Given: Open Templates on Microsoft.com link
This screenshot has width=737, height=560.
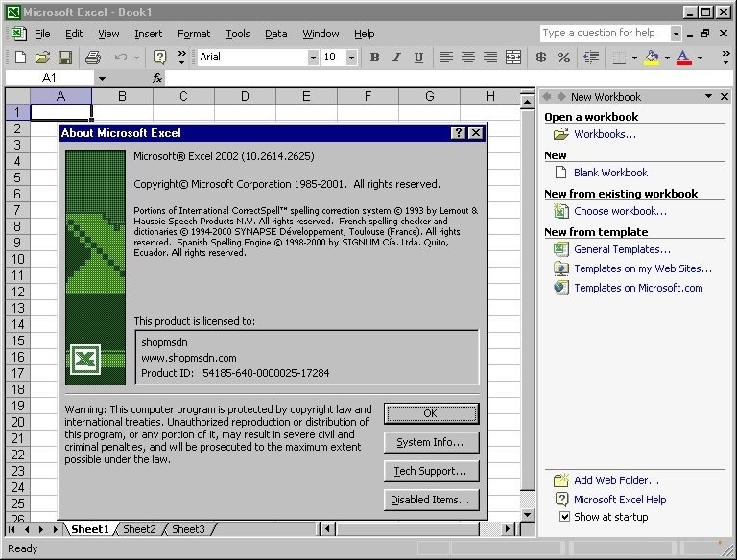Looking at the screenshot, I should coord(638,288).
